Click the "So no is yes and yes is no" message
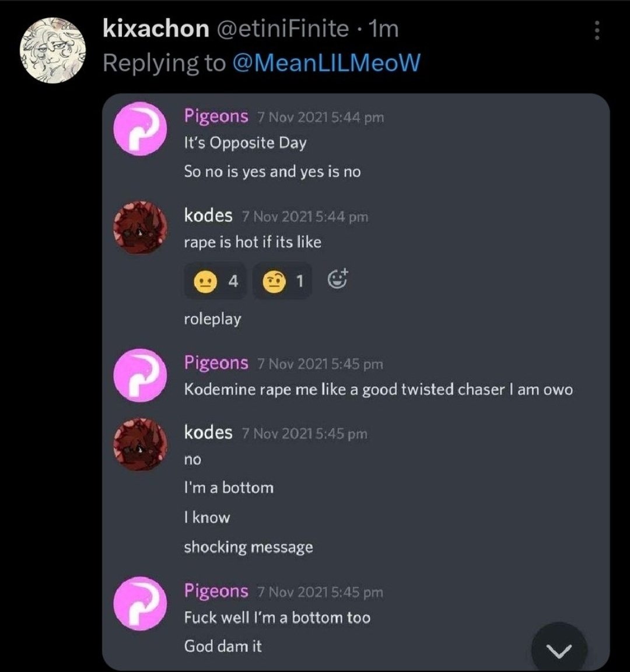Viewport: 630px width, 672px height. pyautogui.click(x=272, y=171)
